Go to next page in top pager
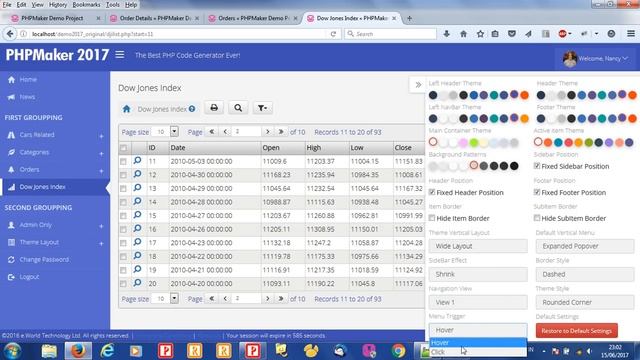640x360 pixels. click(x=268, y=132)
